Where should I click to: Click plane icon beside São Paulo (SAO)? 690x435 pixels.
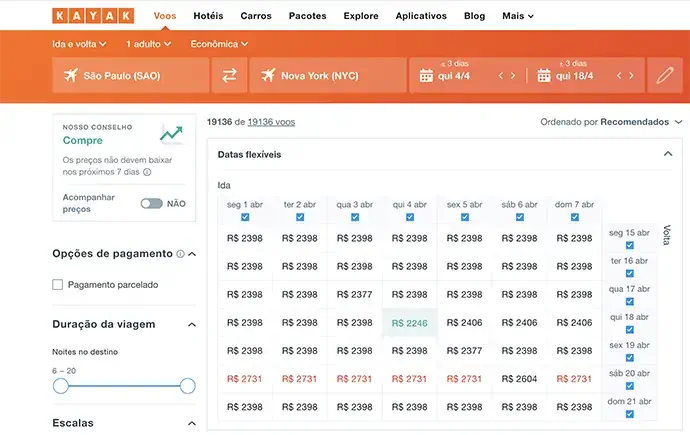(x=70, y=75)
